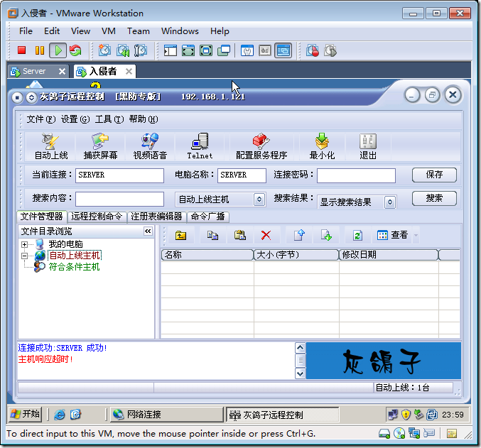Refresh the file list icon
Screen dimensions: 481x448
[357, 236]
